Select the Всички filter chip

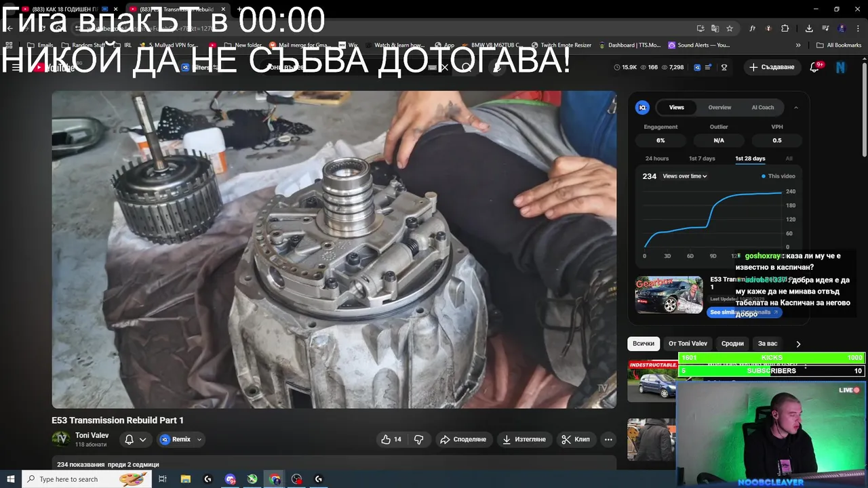[644, 344]
